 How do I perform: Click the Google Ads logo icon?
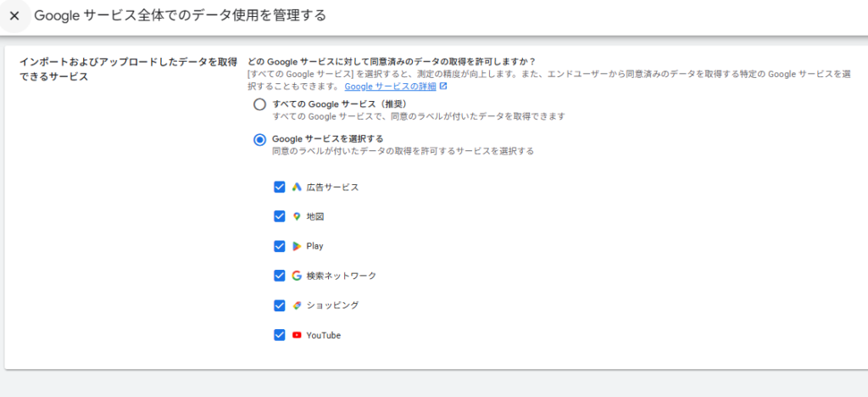coord(297,187)
